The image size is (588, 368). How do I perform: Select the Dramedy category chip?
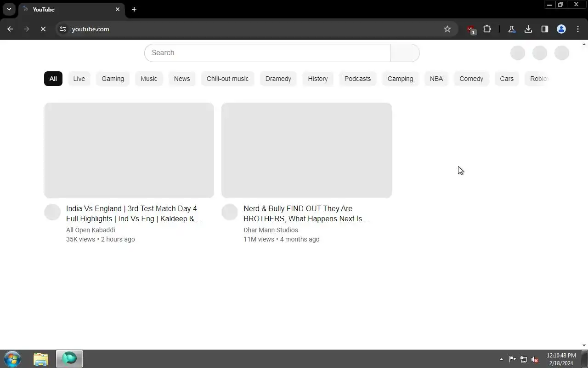(x=278, y=79)
